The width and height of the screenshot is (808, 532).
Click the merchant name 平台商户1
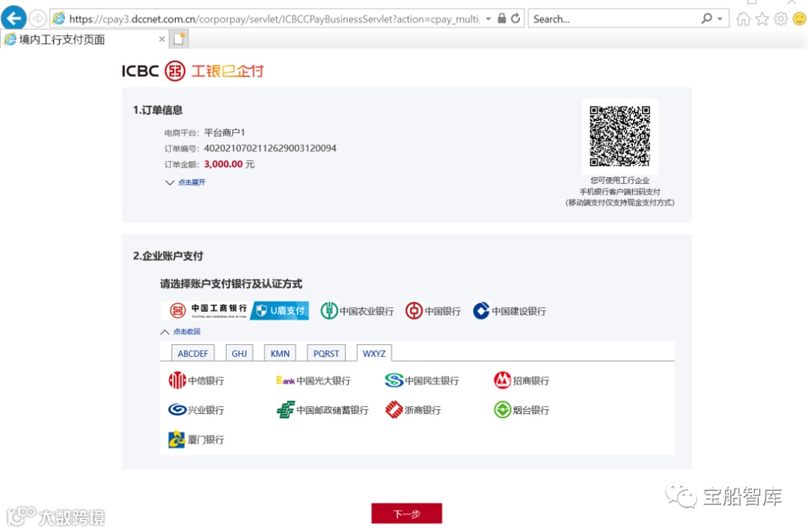(224, 132)
